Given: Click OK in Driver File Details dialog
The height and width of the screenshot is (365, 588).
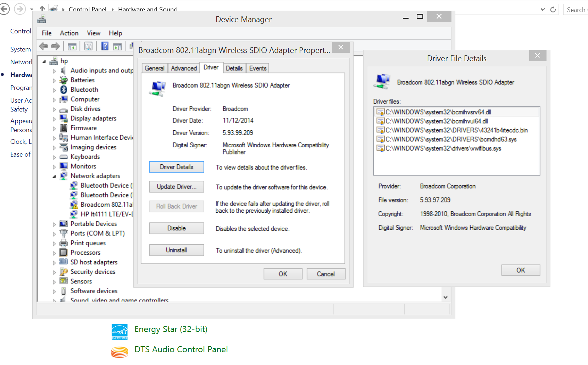Looking at the screenshot, I should coord(521,270).
